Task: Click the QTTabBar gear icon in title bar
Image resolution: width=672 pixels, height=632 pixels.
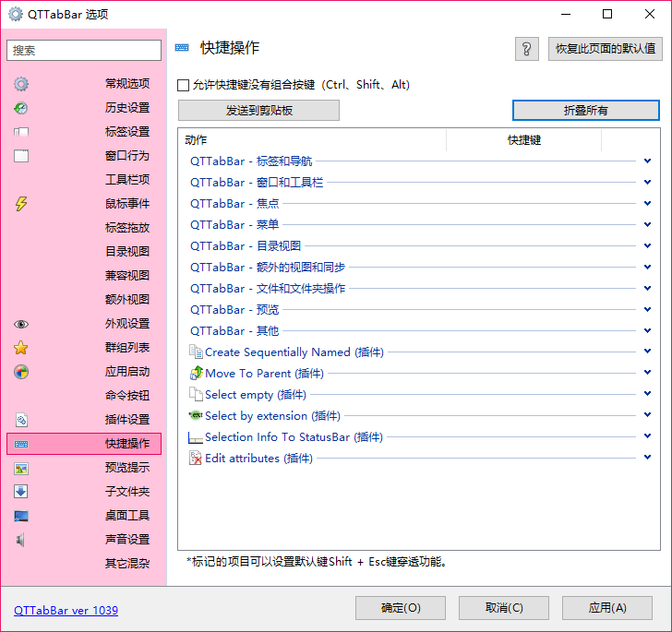Action: point(16,14)
